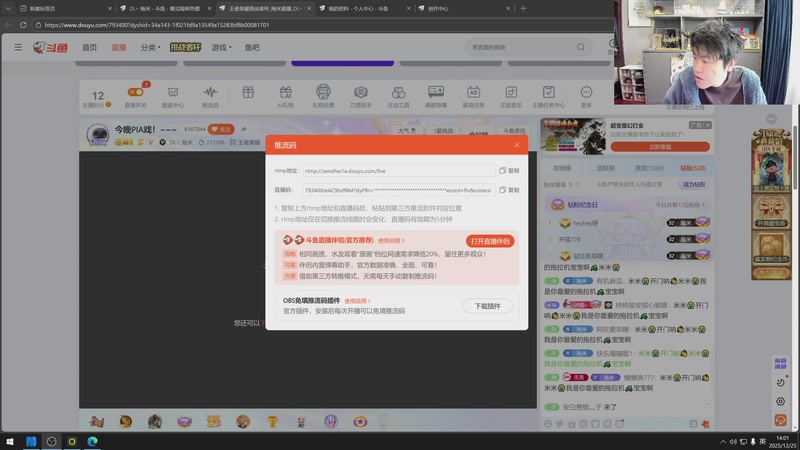Click the 下载插件 button

(x=487, y=306)
